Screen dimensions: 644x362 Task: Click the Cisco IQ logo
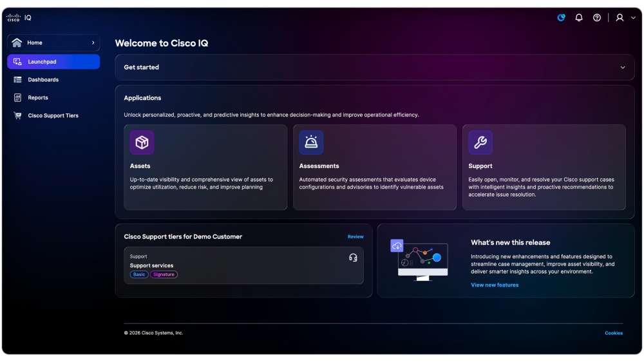click(x=19, y=17)
